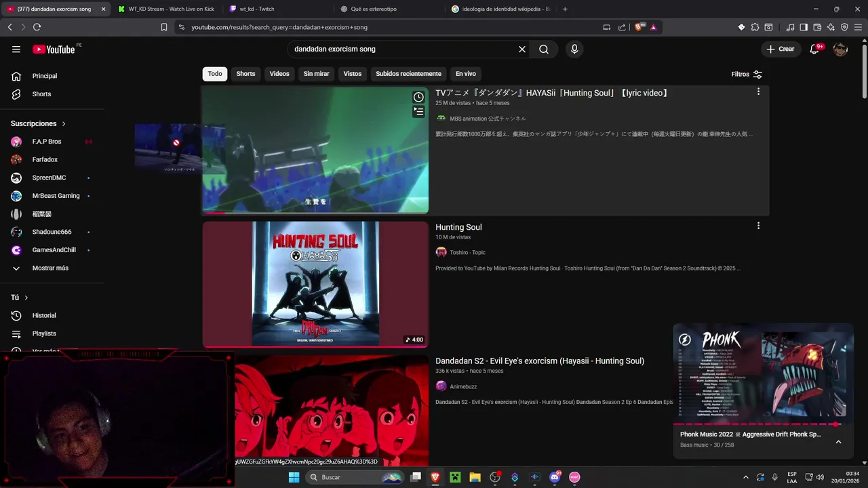Select the Videos filter chip
868x488 pixels.
click(279, 74)
